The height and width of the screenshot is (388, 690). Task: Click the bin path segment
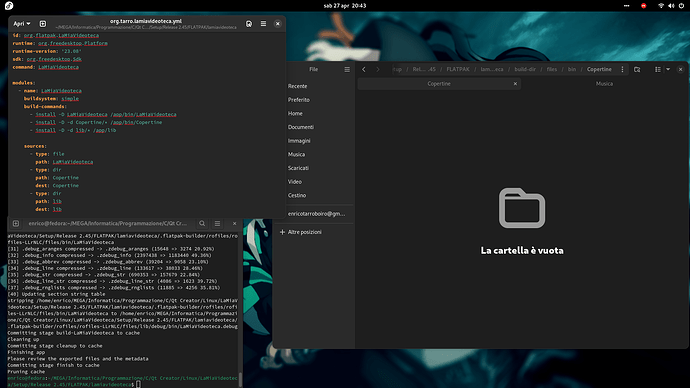click(x=572, y=70)
